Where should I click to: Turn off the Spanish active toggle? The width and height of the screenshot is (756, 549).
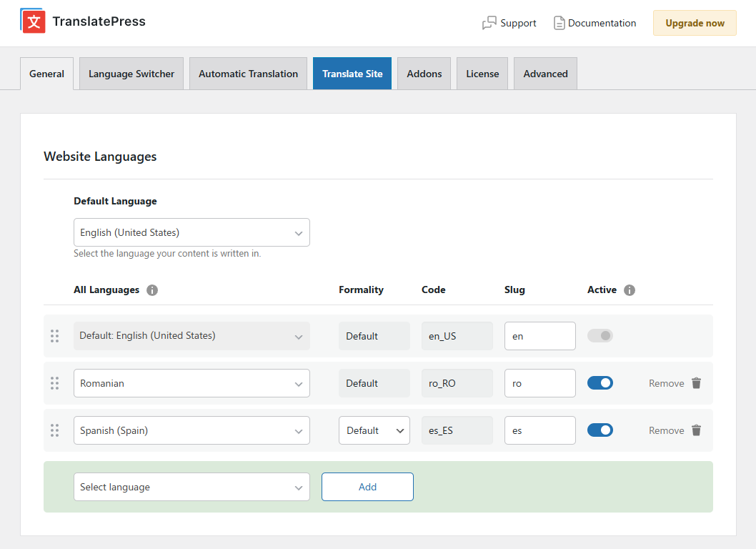600,430
